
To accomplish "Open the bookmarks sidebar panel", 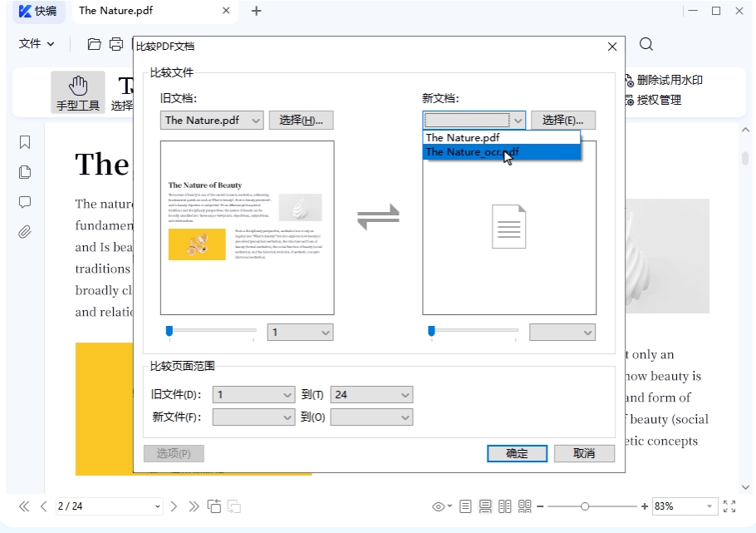I will pyautogui.click(x=25, y=142).
